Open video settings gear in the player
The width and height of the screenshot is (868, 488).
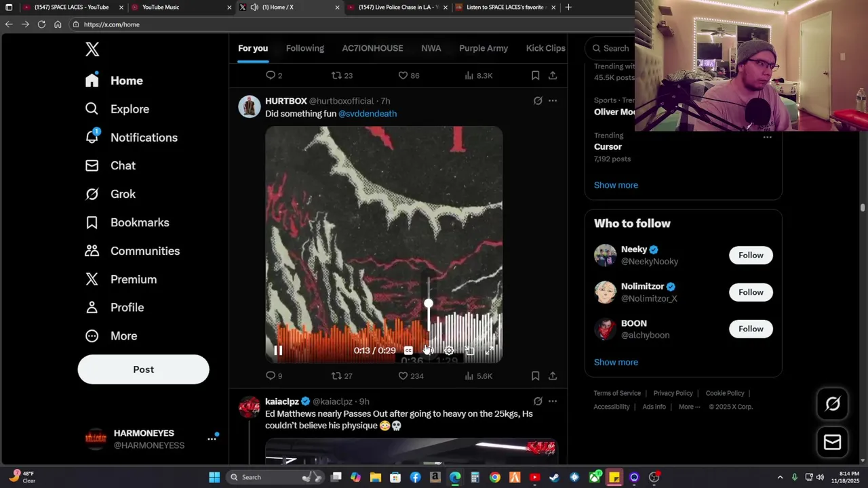point(449,350)
